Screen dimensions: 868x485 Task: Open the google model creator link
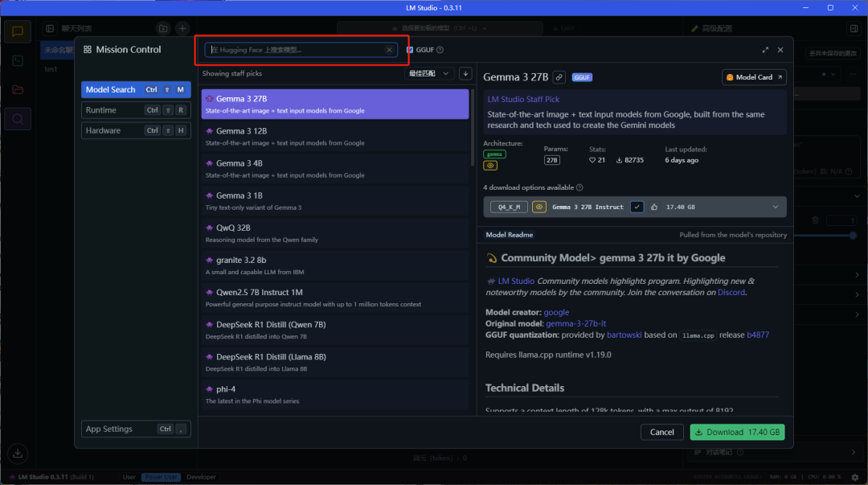(556, 313)
